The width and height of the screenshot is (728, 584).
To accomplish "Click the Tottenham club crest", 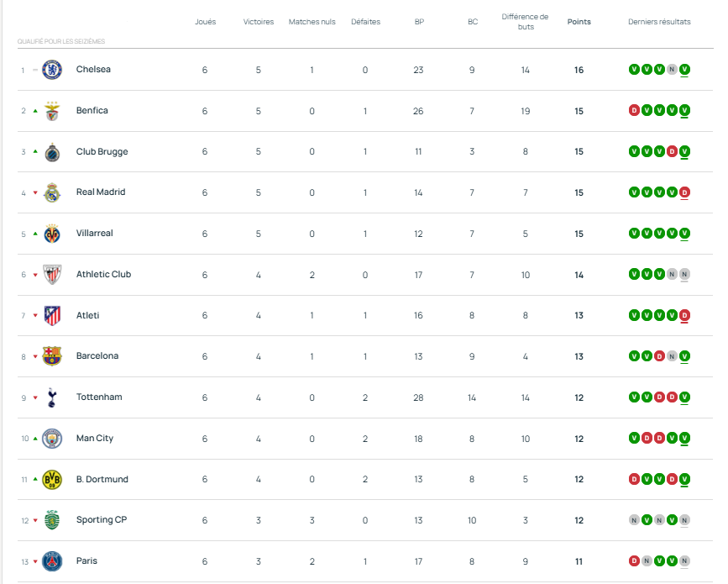I will tap(52, 397).
